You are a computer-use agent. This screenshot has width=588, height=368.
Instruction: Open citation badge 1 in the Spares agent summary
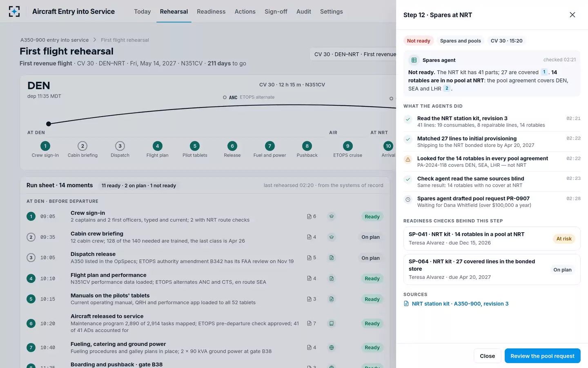click(x=544, y=72)
